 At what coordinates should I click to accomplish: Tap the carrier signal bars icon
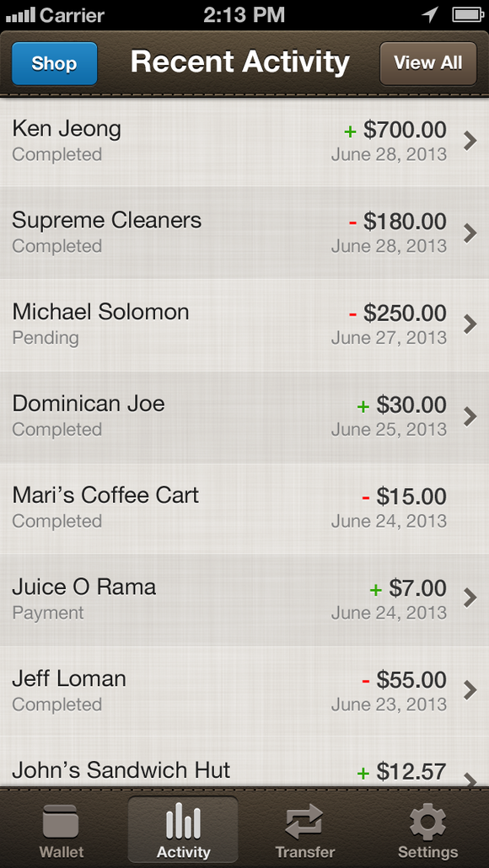click(x=20, y=15)
